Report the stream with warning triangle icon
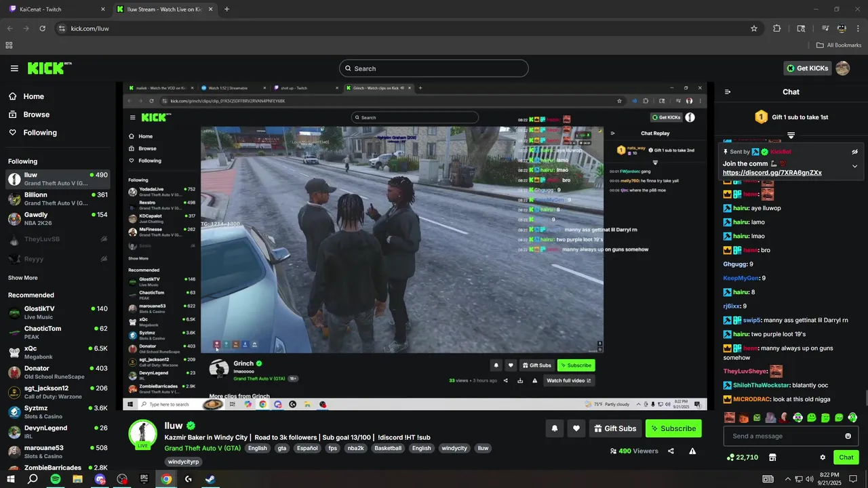The image size is (868, 488). click(692, 451)
